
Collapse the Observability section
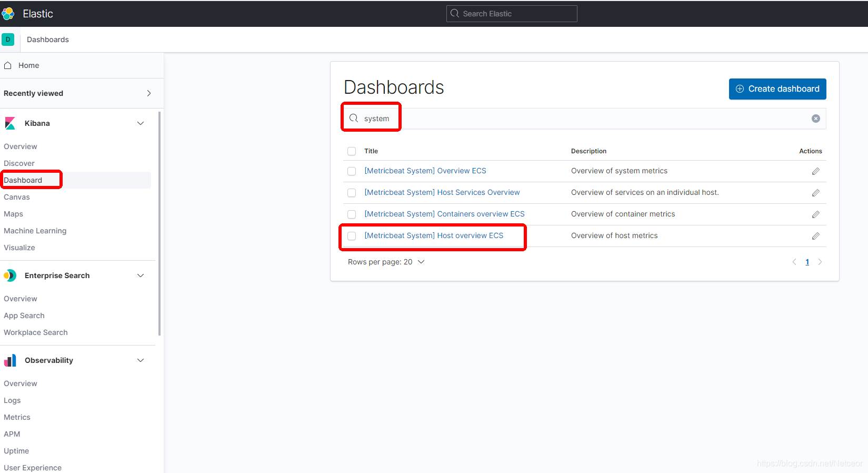click(x=141, y=360)
